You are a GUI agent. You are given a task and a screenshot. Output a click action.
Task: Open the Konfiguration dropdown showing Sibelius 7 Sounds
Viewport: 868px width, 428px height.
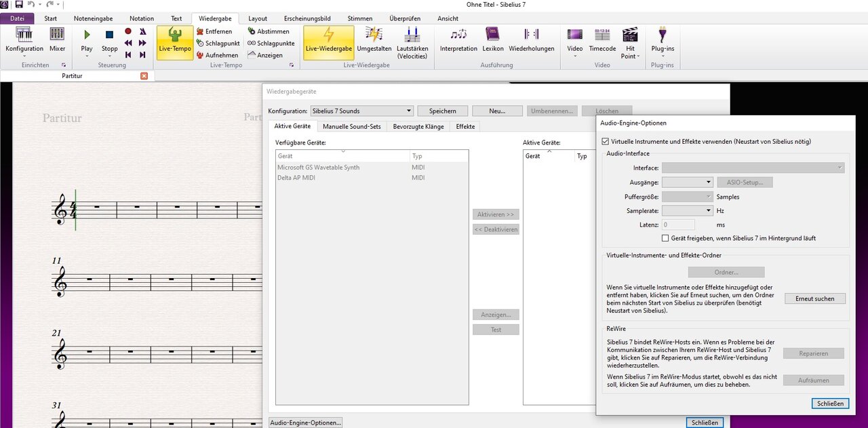point(361,111)
